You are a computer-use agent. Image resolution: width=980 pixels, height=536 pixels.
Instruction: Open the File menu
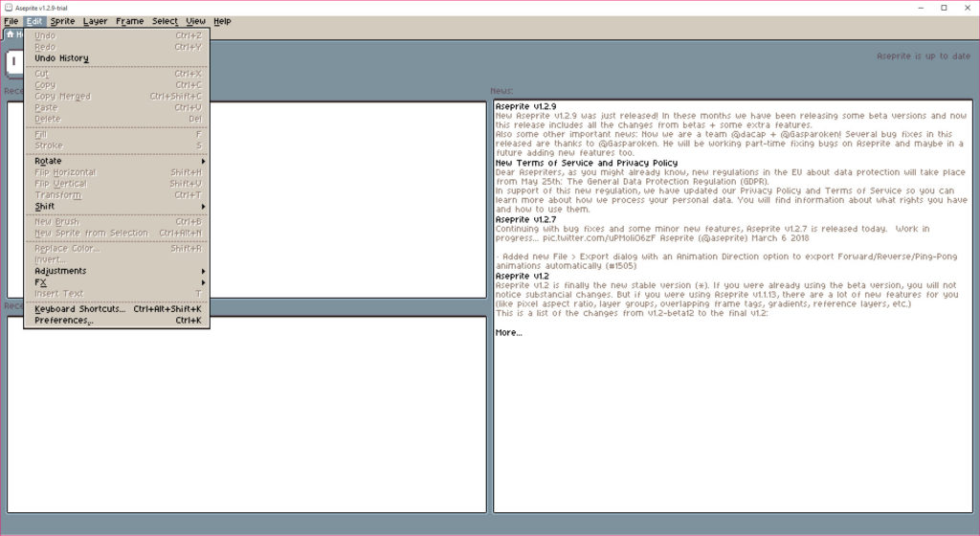click(11, 21)
